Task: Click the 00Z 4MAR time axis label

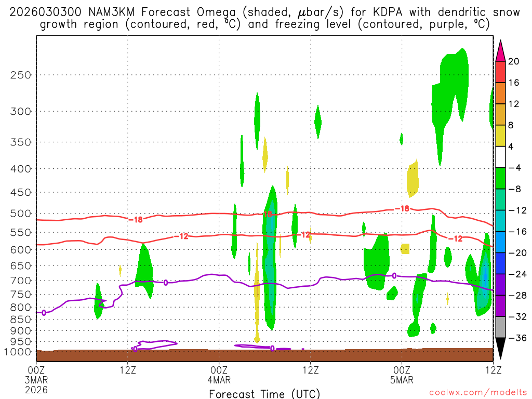Action: (x=219, y=375)
